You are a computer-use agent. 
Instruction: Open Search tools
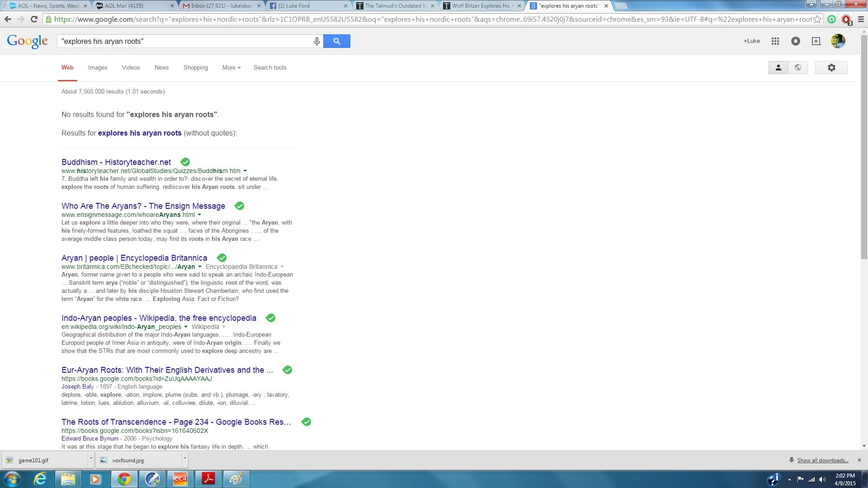(x=270, y=67)
